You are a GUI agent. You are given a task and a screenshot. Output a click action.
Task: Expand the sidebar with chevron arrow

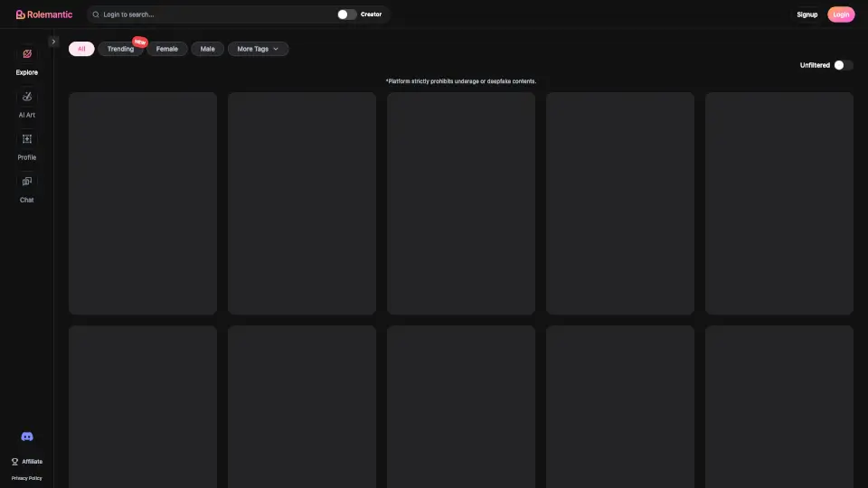pyautogui.click(x=53, y=42)
